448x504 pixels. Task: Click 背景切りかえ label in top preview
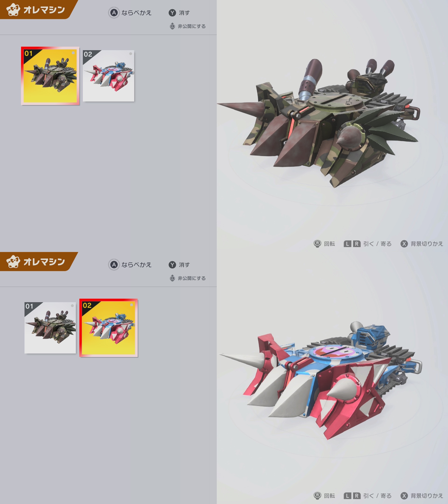427,244
